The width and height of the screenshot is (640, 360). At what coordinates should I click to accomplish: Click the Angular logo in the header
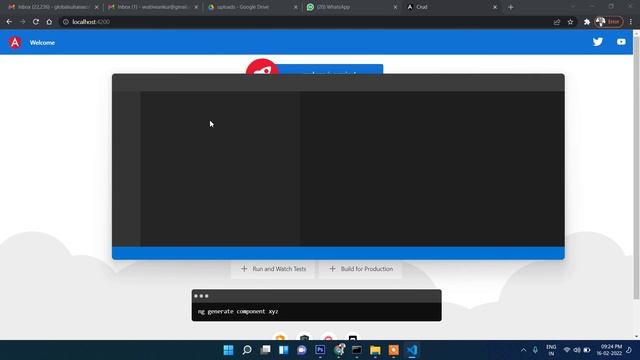(x=15, y=42)
